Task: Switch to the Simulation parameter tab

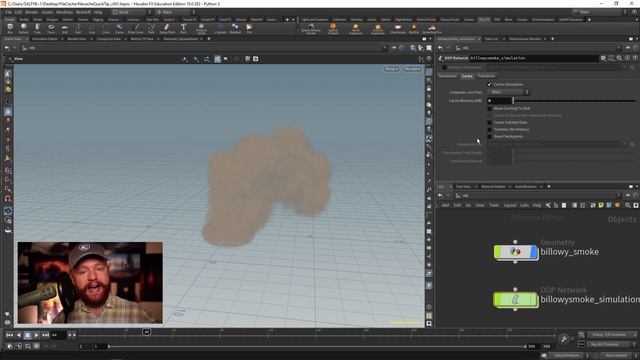Action: point(448,76)
